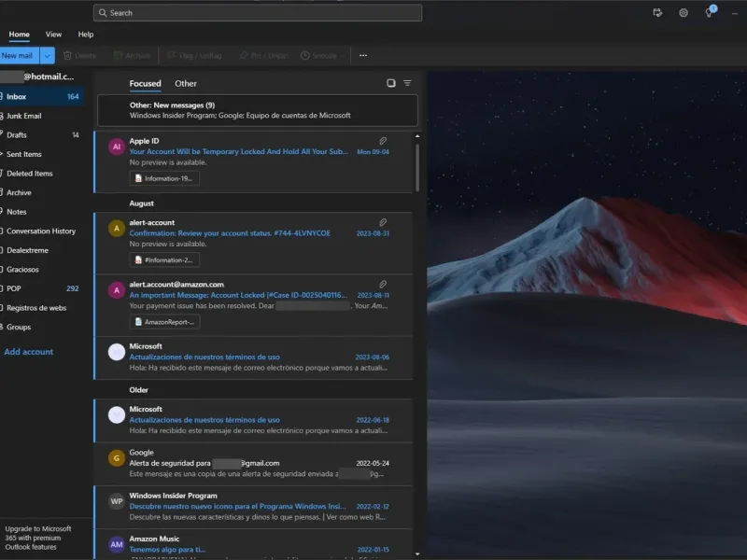
Task: Expand the New mail dropdown arrow
Action: coord(48,56)
